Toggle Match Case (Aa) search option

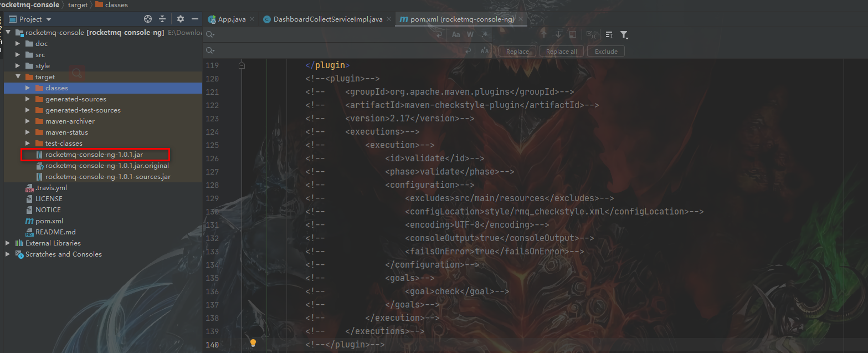click(x=456, y=34)
